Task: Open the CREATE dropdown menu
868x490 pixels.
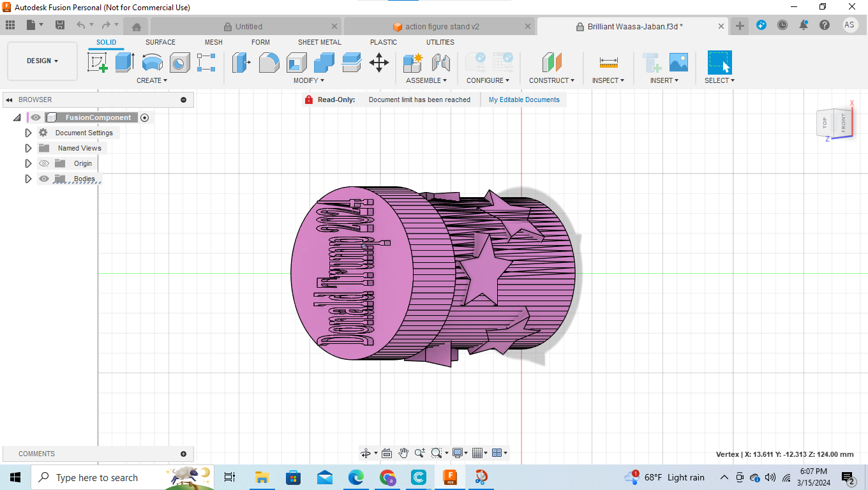Action: tap(152, 80)
